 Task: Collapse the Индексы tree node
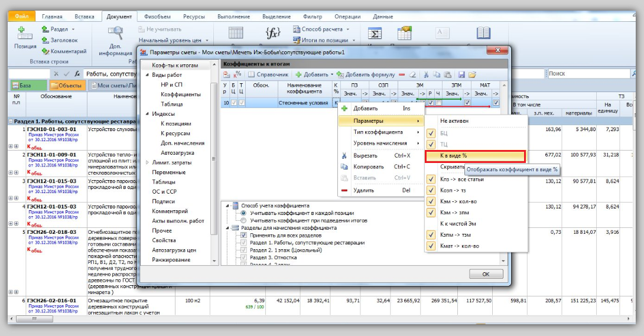[x=148, y=113]
